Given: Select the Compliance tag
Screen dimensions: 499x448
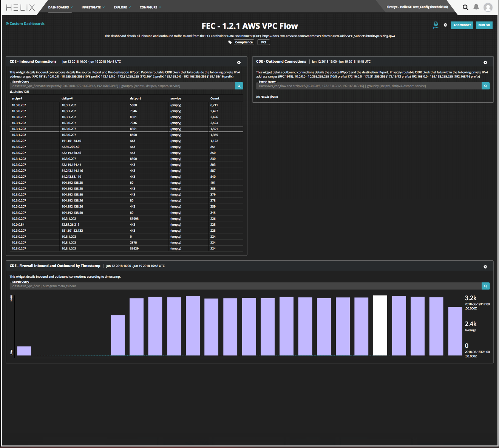Looking at the screenshot, I should [244, 42].
